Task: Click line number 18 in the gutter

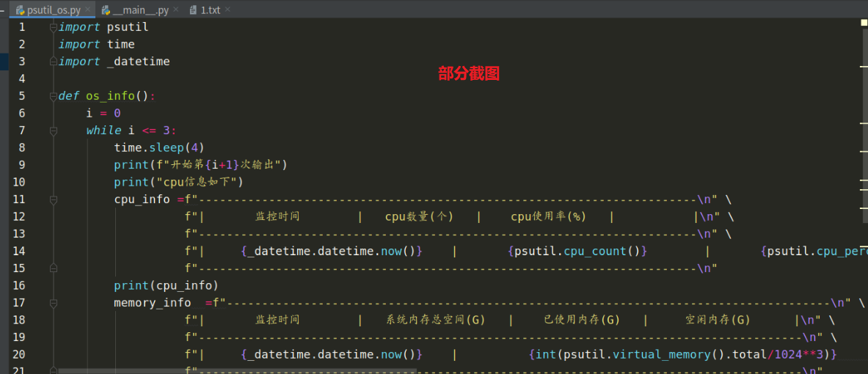Action: pos(18,320)
